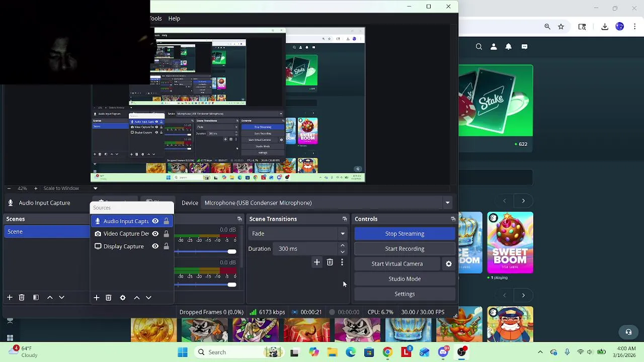Zoom in preview with plus icon

[36, 189]
